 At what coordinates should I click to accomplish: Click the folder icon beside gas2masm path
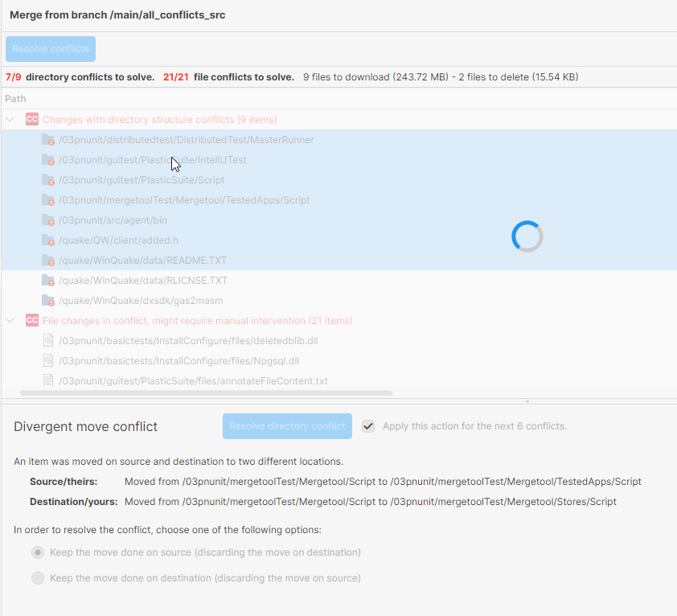(48, 300)
